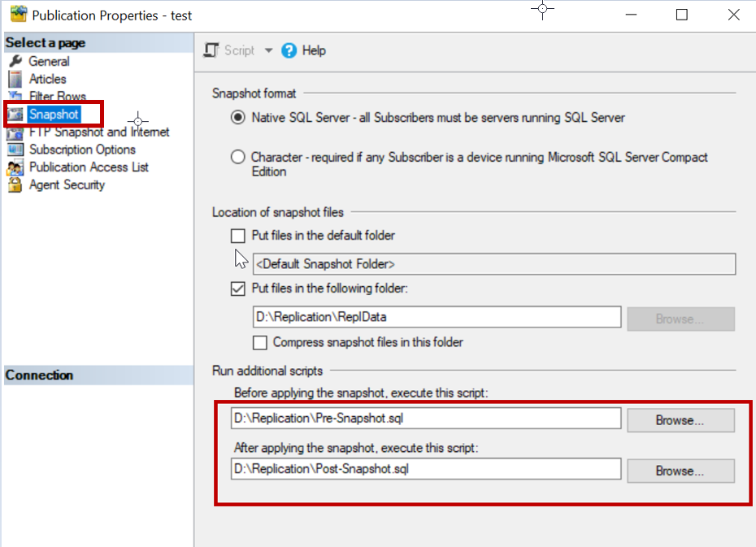
Task: Open the Filter Rows page
Action: pyautogui.click(x=57, y=97)
